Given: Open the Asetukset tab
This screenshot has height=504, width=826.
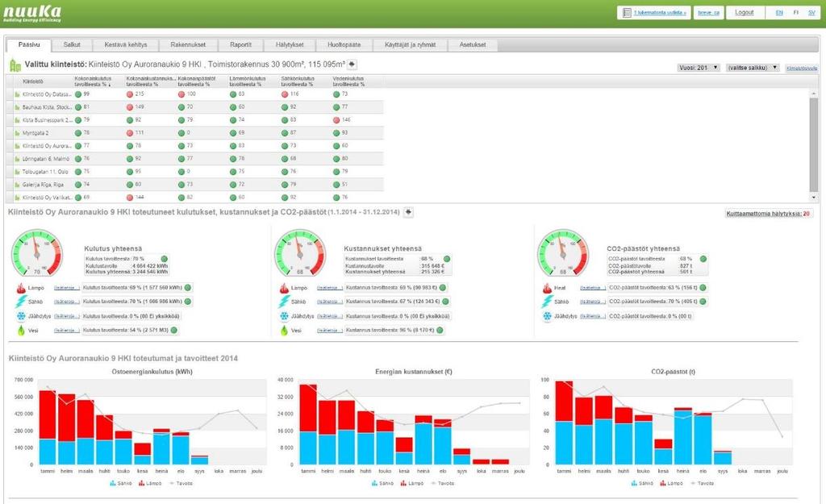Looking at the screenshot, I should point(473,45).
